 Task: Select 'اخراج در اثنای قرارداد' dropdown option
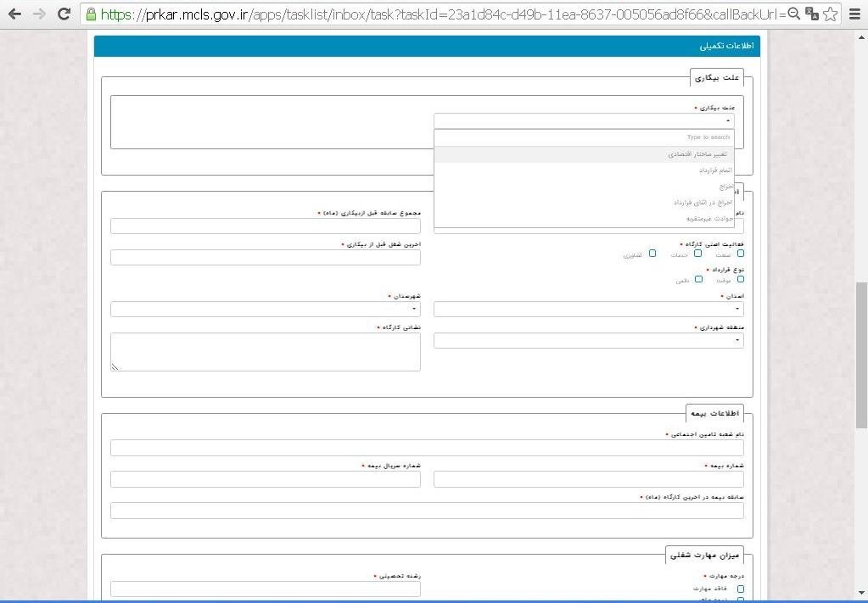584,203
